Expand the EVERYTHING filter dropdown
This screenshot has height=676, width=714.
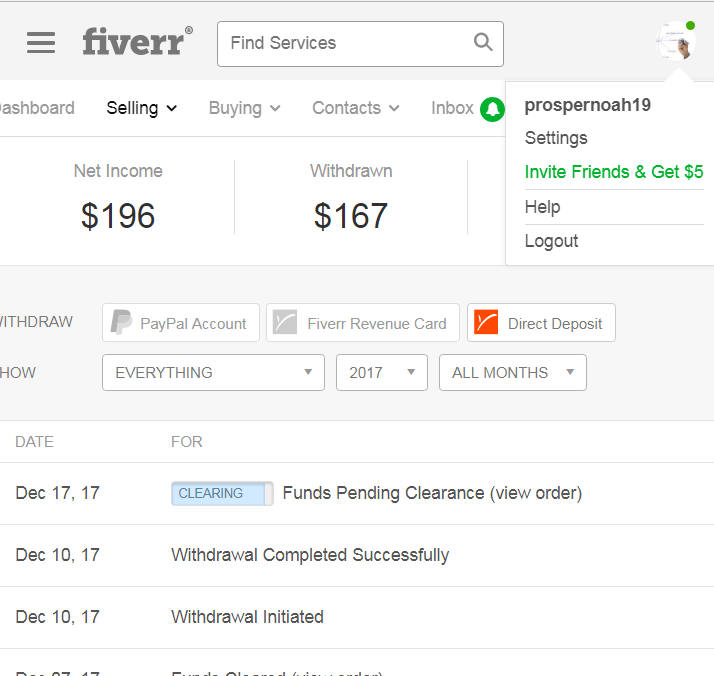click(213, 373)
